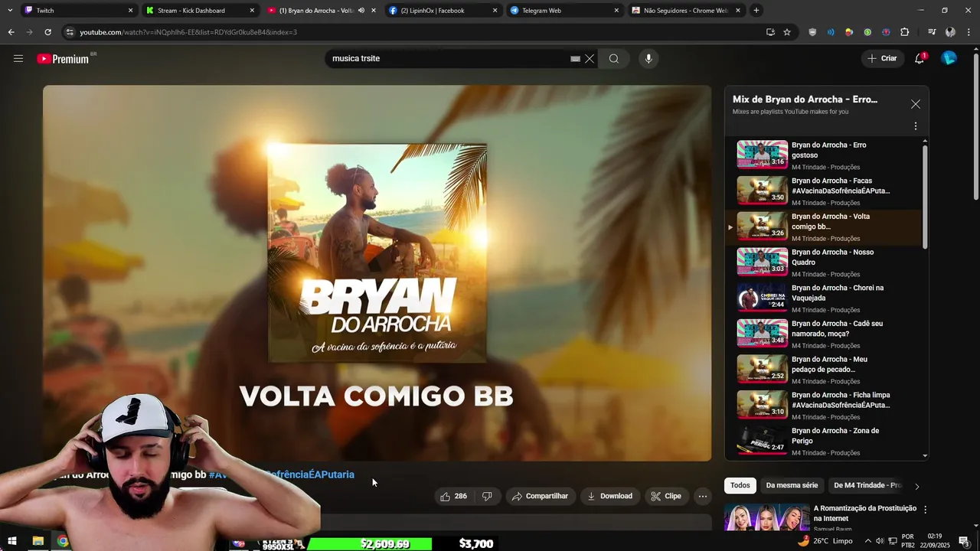Image resolution: width=980 pixels, height=551 pixels.
Task: Open Chrome profile avatar
Action: click(x=950, y=32)
